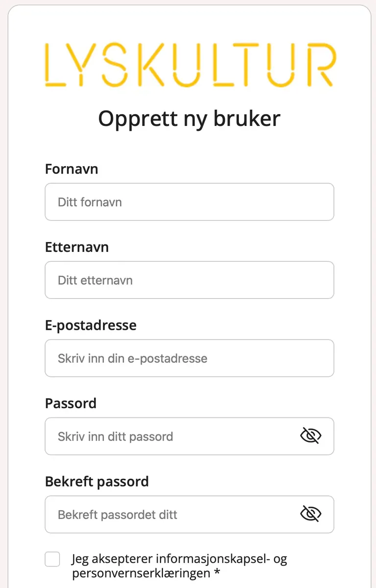The width and height of the screenshot is (376, 588).
Task: Accept the cookie and privacy policy checkbox
Action: click(52, 559)
